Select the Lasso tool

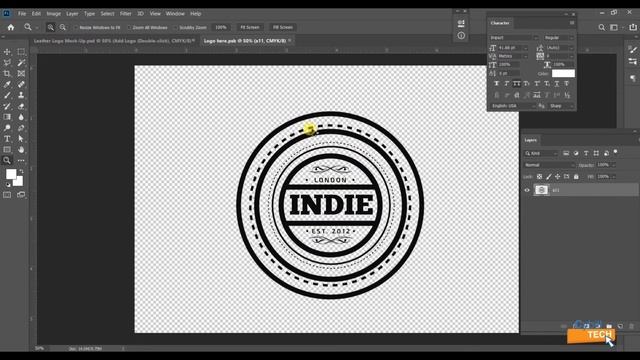[x=7, y=62]
